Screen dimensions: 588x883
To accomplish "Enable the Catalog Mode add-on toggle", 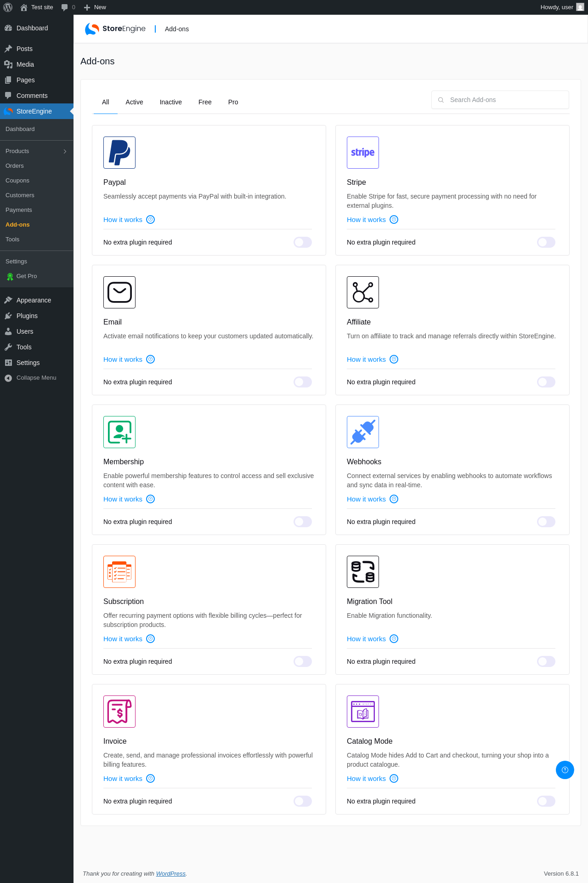I will click(546, 801).
